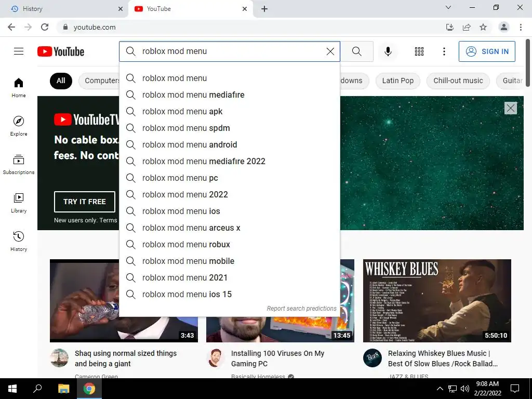The width and height of the screenshot is (532, 399).
Task: Open YouTube settings three-dot menu
Action: (444, 51)
